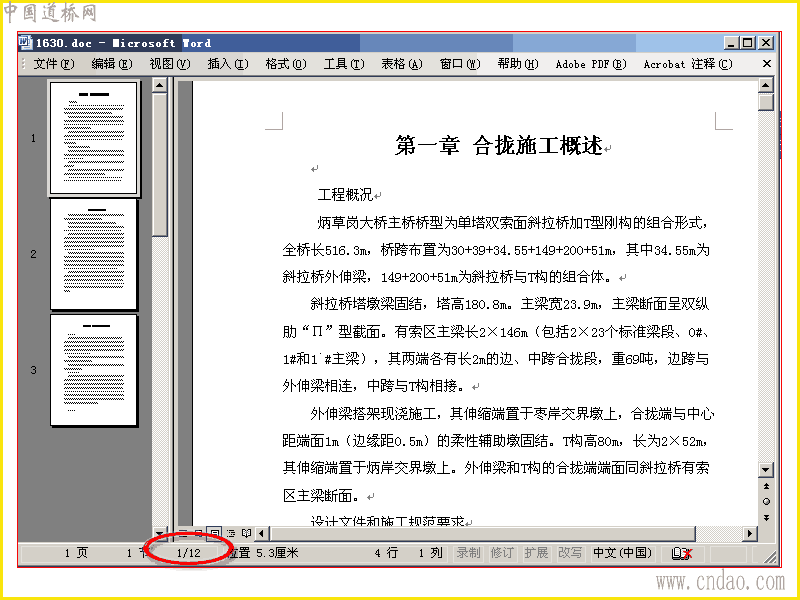Open the 表格(A) menu

[402, 64]
